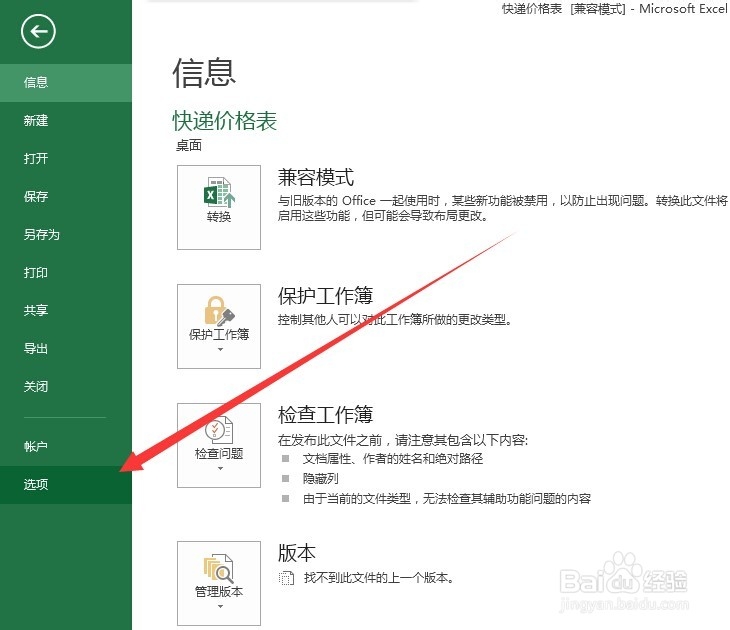The width and height of the screenshot is (730, 630).
Task: Open the 帐户 page
Action: (66, 447)
